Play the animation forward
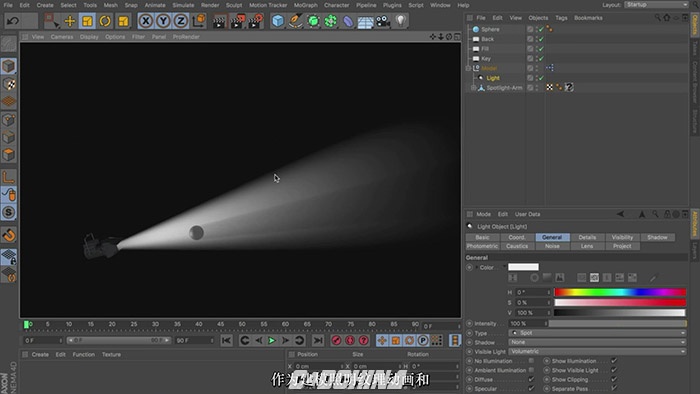700x394 pixels. point(271,340)
